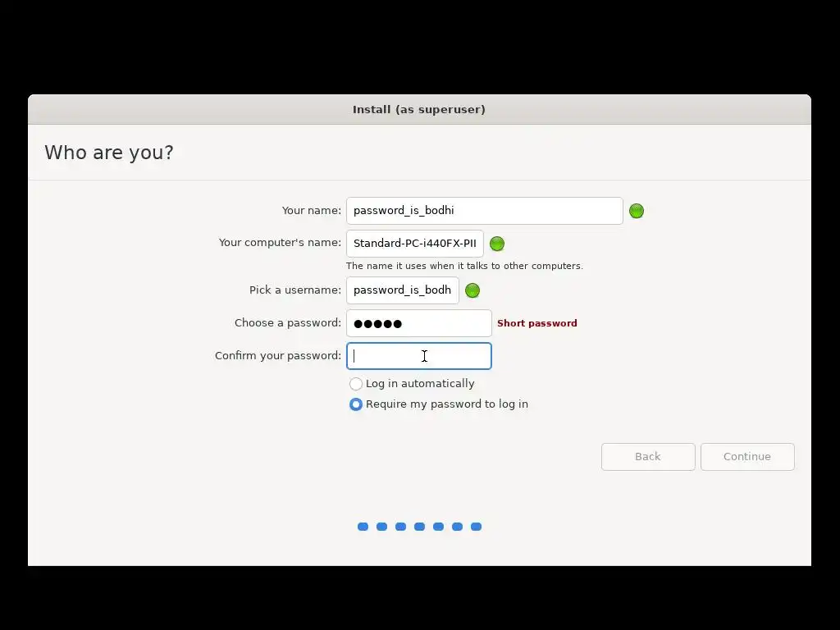The width and height of the screenshot is (840, 630).
Task: Click the Continue button
Action: tap(746, 456)
